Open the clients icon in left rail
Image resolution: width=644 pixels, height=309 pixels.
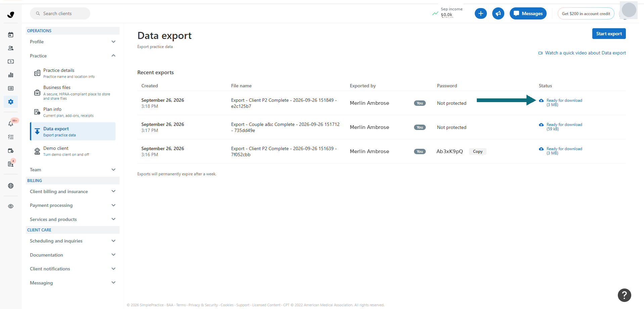pos(11,48)
